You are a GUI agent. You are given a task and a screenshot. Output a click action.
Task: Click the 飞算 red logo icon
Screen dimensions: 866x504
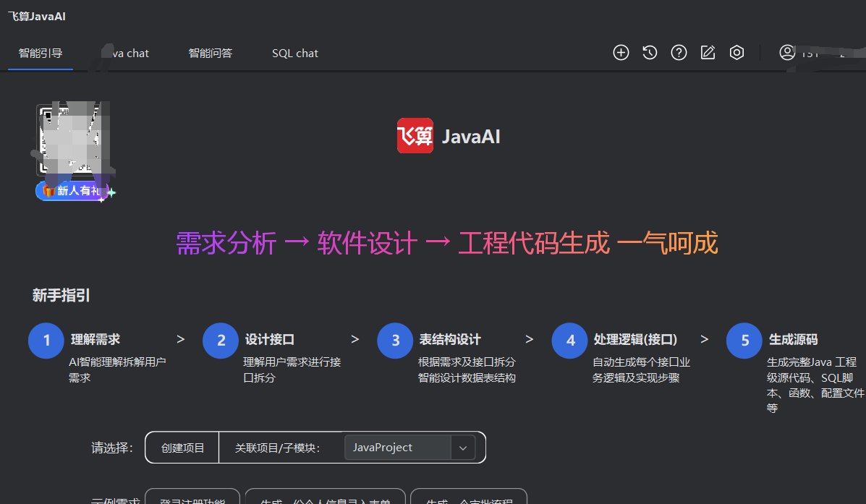[415, 136]
